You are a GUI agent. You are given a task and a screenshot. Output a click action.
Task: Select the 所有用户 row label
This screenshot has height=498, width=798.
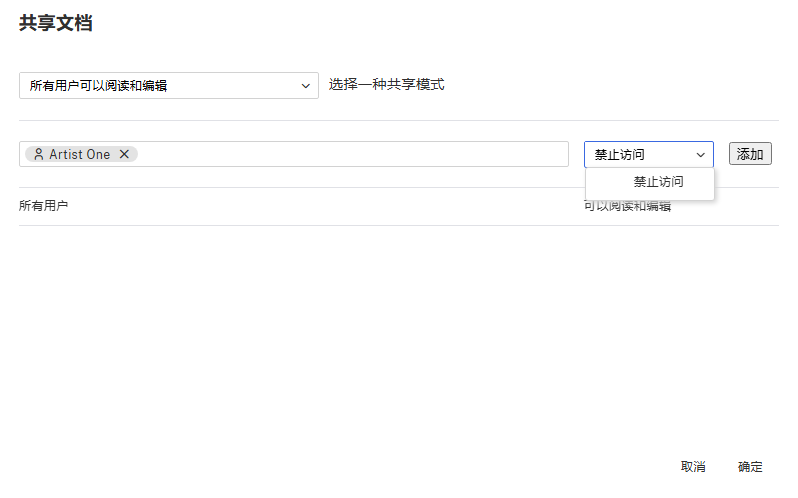44,206
